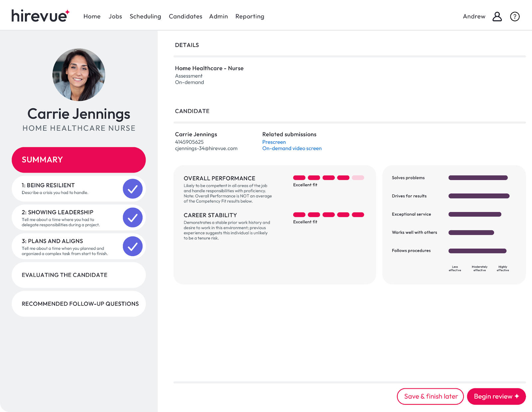Click the checkmark on Plans and Aligns question

click(132, 246)
